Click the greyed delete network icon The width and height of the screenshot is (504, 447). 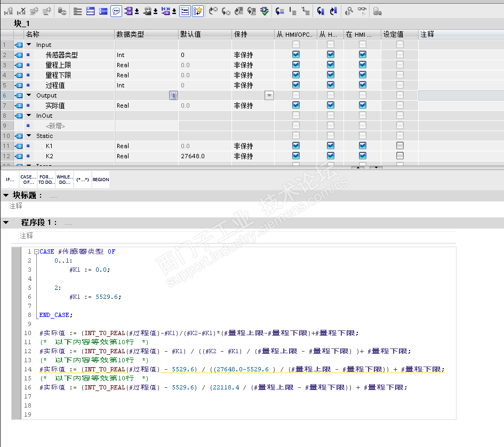click(x=21, y=12)
